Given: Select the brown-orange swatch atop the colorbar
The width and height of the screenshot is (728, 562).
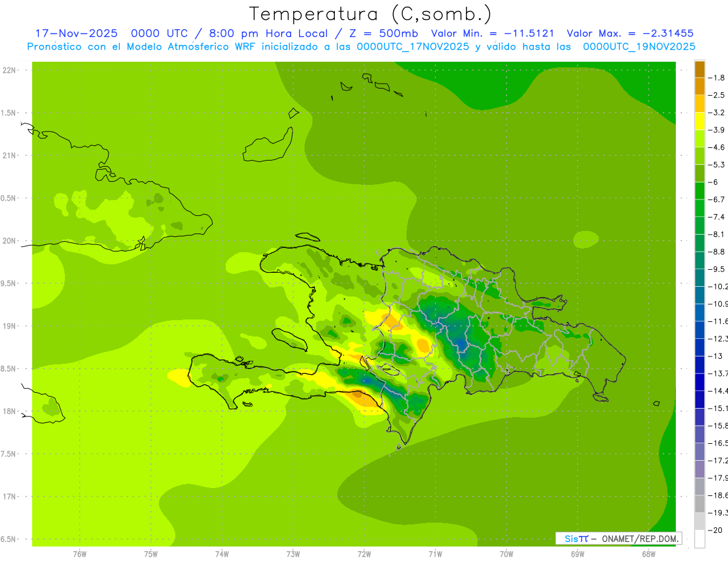Looking at the screenshot, I should [699, 69].
